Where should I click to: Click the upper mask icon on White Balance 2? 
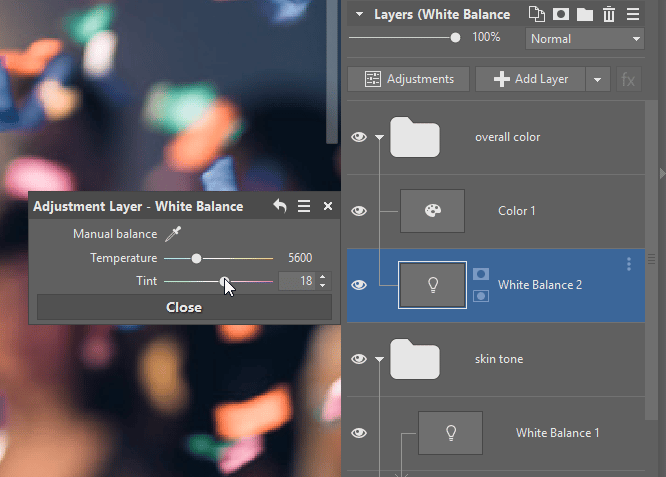pyautogui.click(x=481, y=274)
